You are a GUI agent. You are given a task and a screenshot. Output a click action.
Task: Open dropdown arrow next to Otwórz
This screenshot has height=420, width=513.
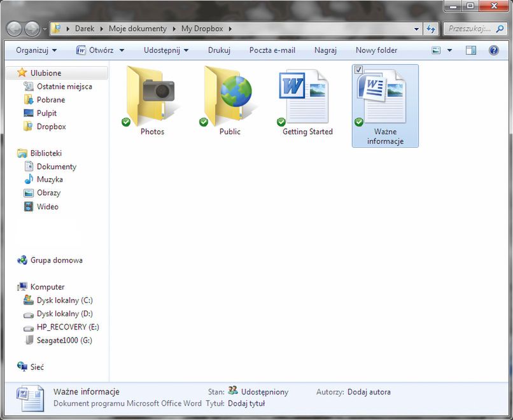point(122,50)
